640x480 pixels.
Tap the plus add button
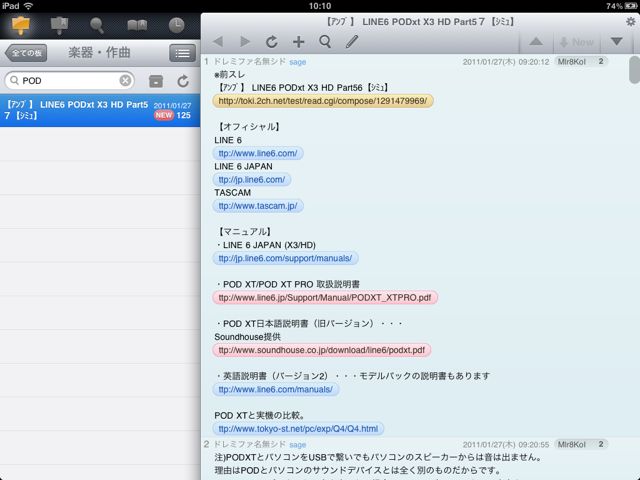pos(299,42)
